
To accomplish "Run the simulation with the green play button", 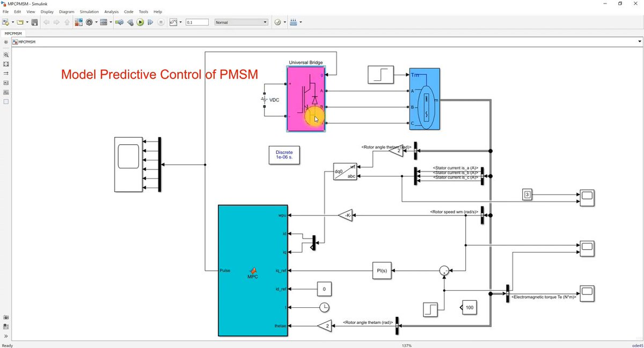I will click(x=140, y=22).
